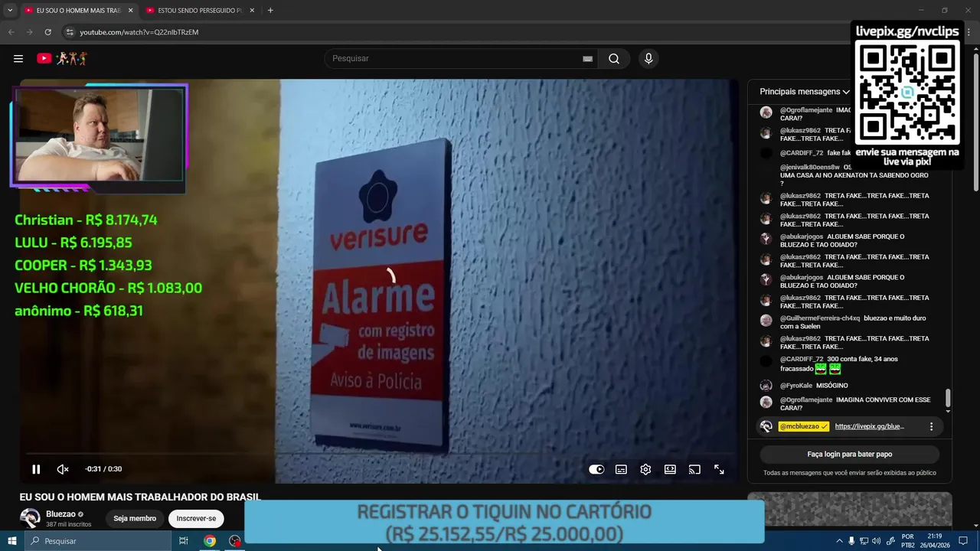Toggle the autoplay switch
Screen dimensions: 980x551
pos(596,469)
